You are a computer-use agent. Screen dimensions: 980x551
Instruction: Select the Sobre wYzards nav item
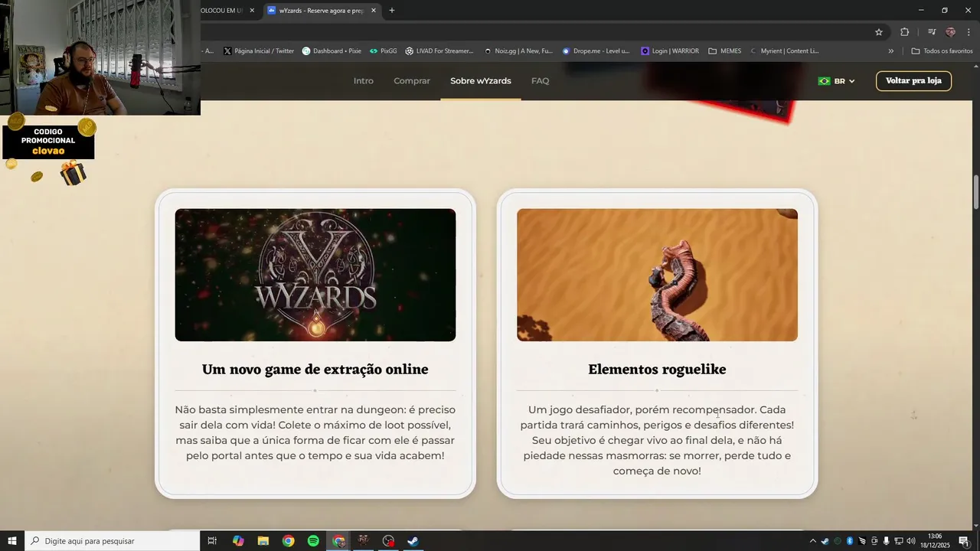[481, 81]
